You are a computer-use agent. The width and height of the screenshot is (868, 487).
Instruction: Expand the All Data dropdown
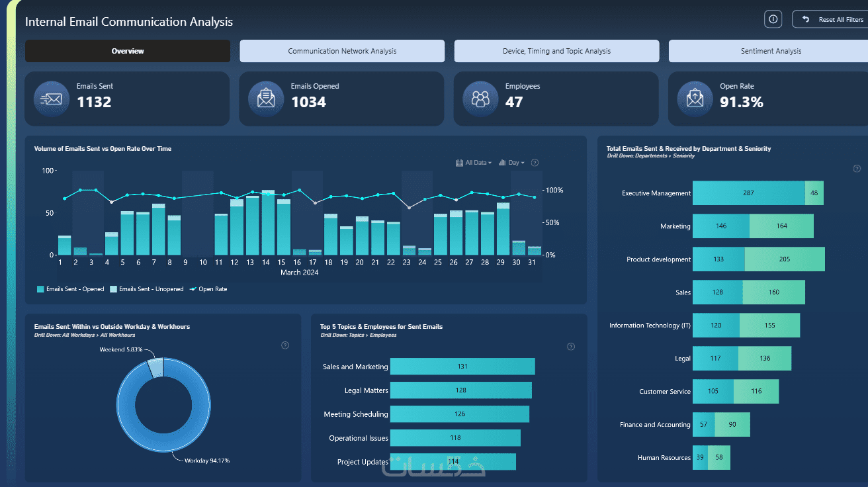(474, 163)
